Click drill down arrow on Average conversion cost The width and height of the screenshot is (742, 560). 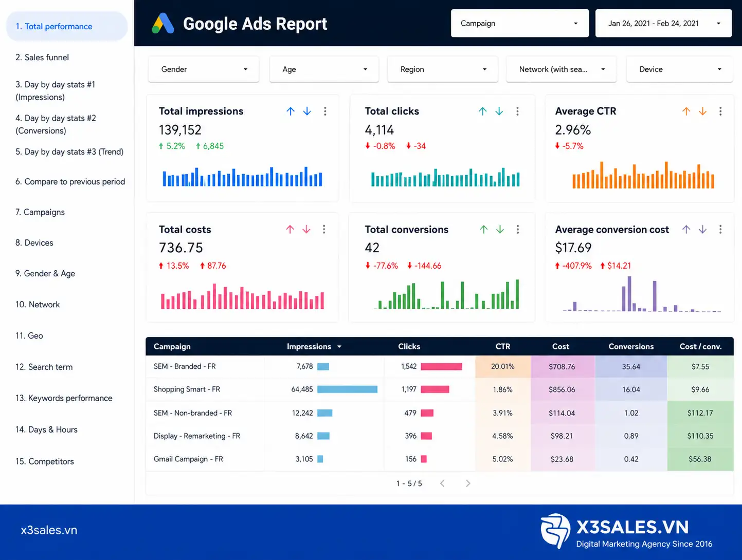coord(702,229)
